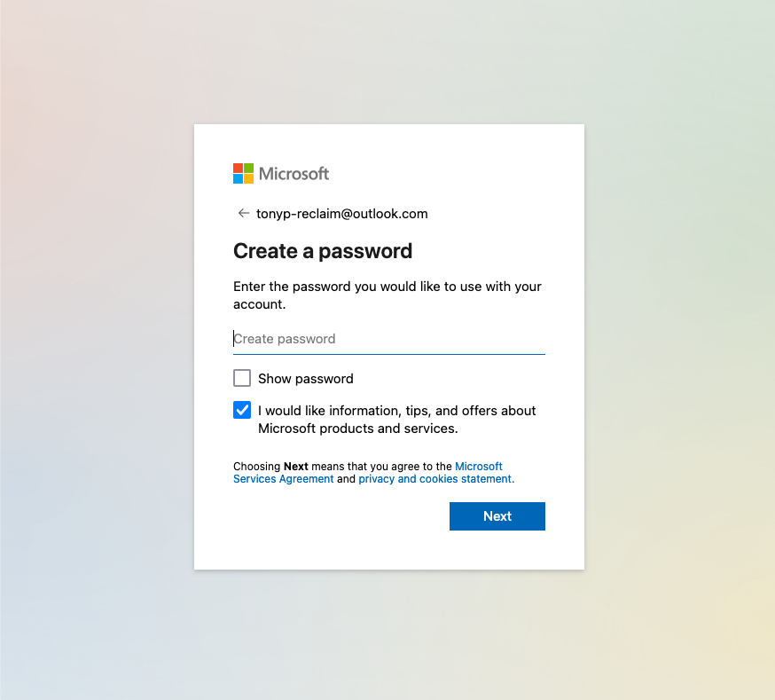The width and height of the screenshot is (775, 700).
Task: Click the Microsoft wordmark text
Action: [x=294, y=174]
